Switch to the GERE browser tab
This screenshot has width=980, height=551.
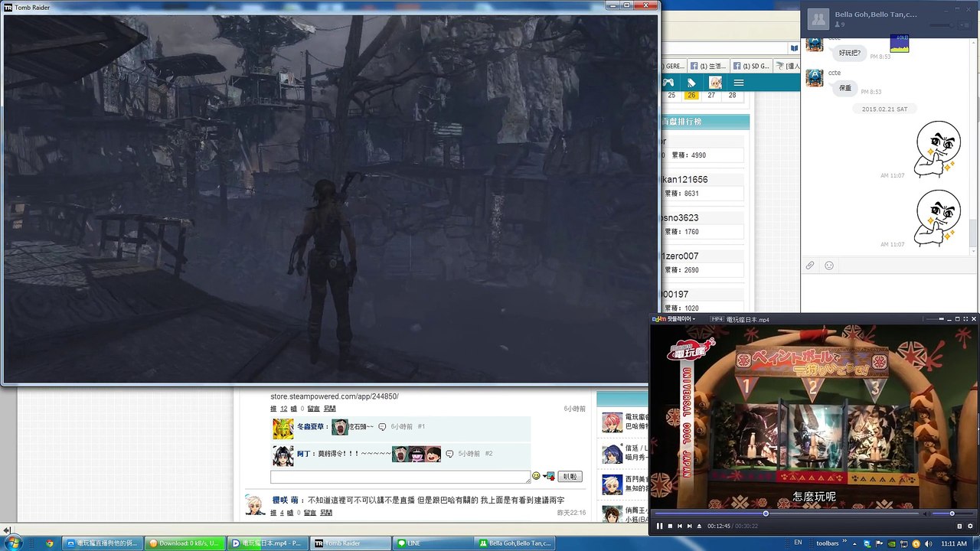[675, 66]
